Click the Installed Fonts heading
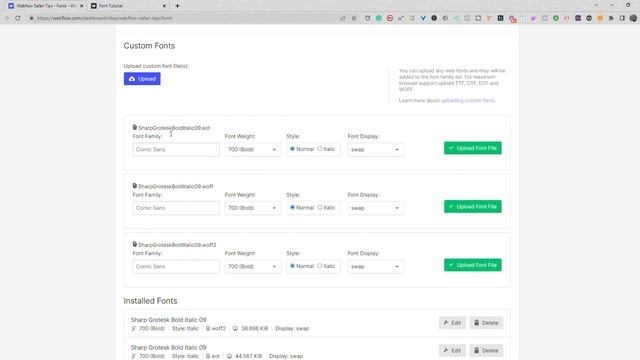Screen dimensions: 640x360 point(150,301)
